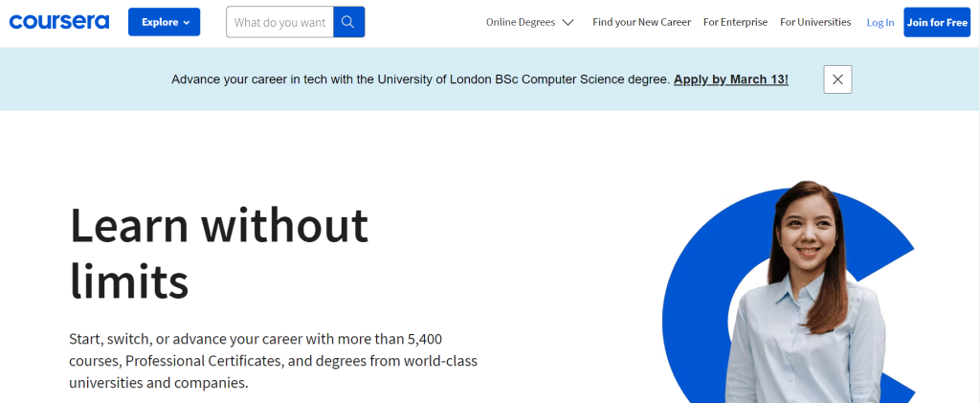Dismiss the announcement banner with X

coord(837,79)
